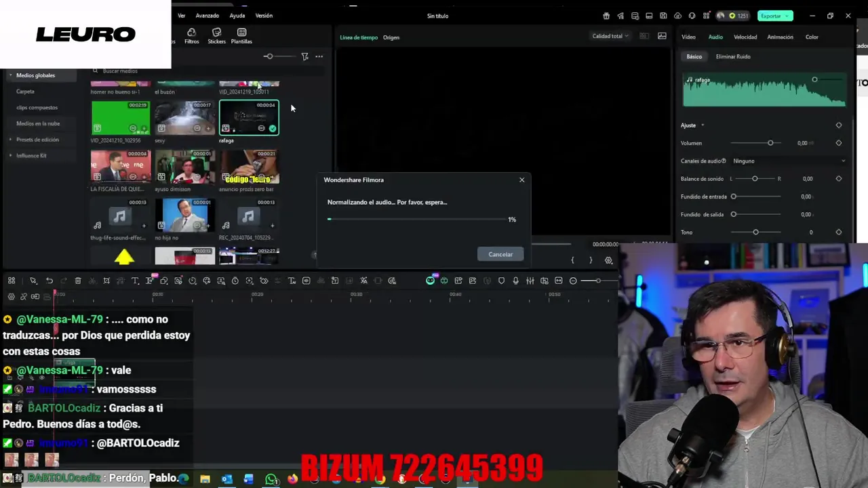This screenshot has width=868, height=488.
Task: Click the green AI copilot icon in timeline toolbar
Action: coord(430,281)
